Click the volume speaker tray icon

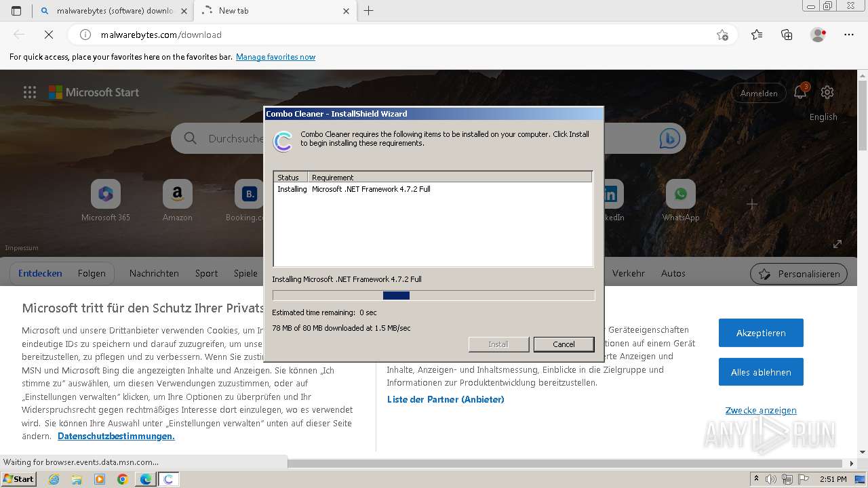point(770,479)
